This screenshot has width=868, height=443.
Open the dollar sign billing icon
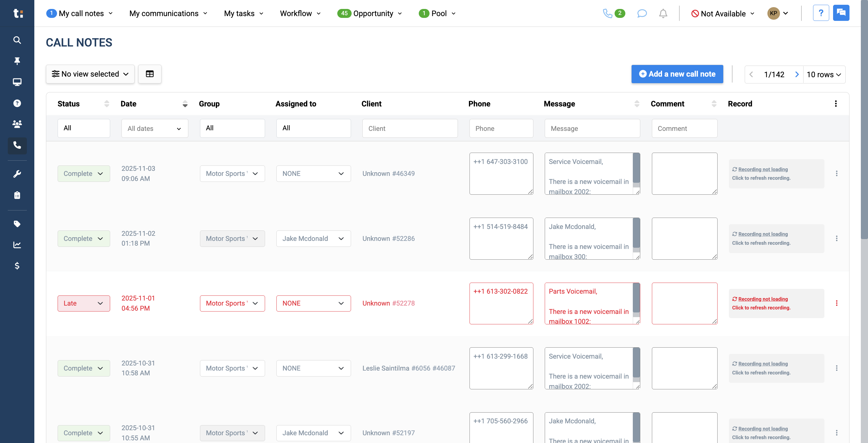(17, 266)
